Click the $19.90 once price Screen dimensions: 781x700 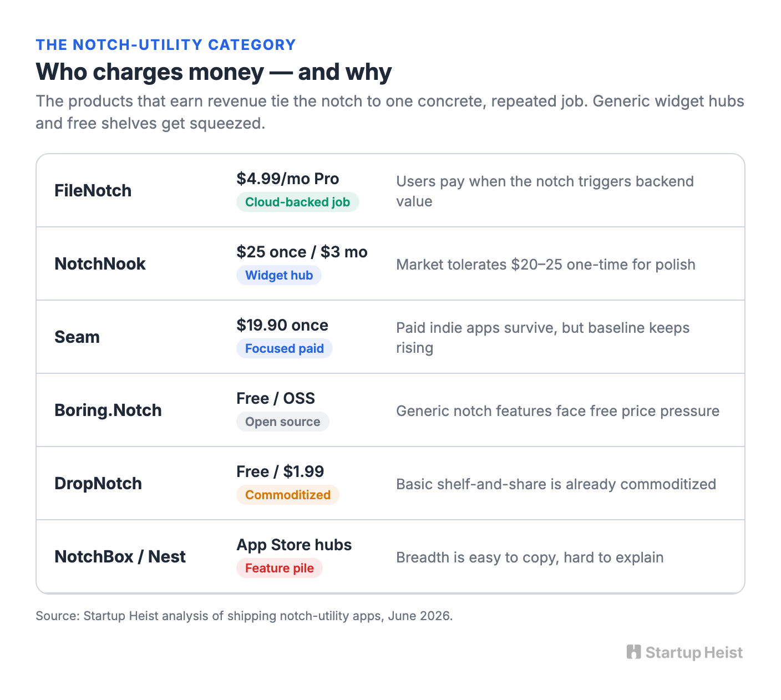pos(282,325)
